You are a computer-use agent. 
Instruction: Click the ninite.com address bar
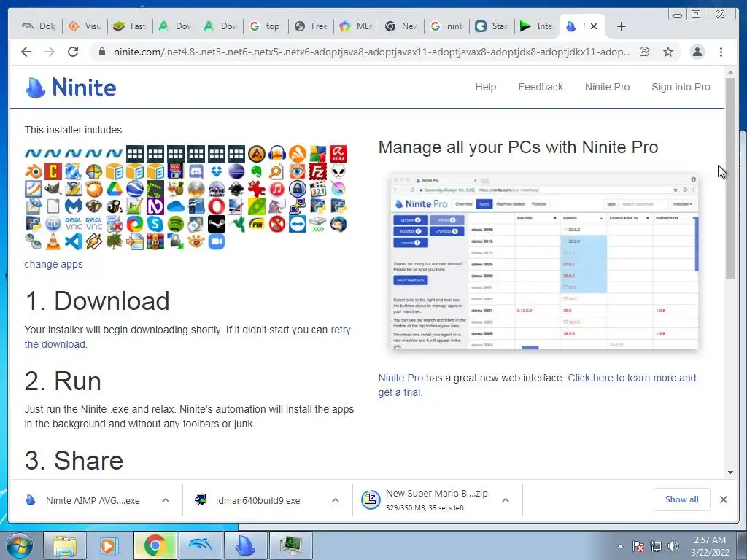point(371,52)
